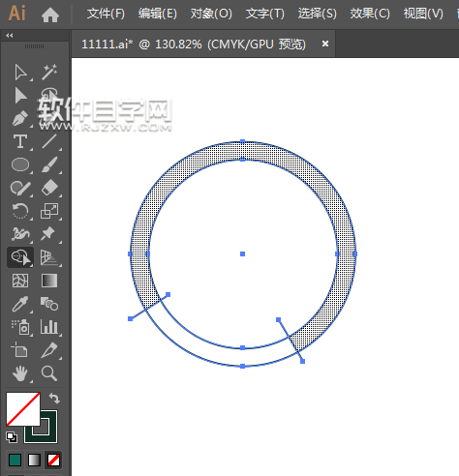Set paint mode to None
This screenshot has width=459, height=476.
53,460
